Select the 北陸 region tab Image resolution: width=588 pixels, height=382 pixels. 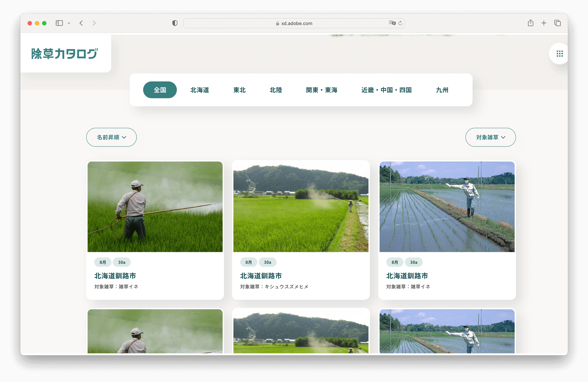[276, 90]
